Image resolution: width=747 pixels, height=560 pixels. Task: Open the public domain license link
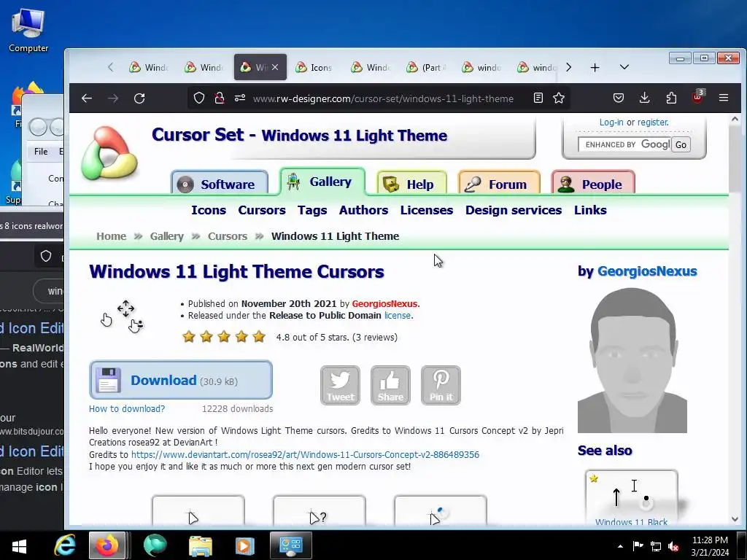398,315
